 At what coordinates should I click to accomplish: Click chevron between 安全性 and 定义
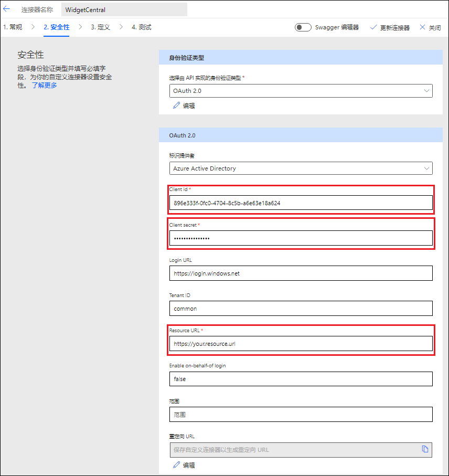(80, 27)
